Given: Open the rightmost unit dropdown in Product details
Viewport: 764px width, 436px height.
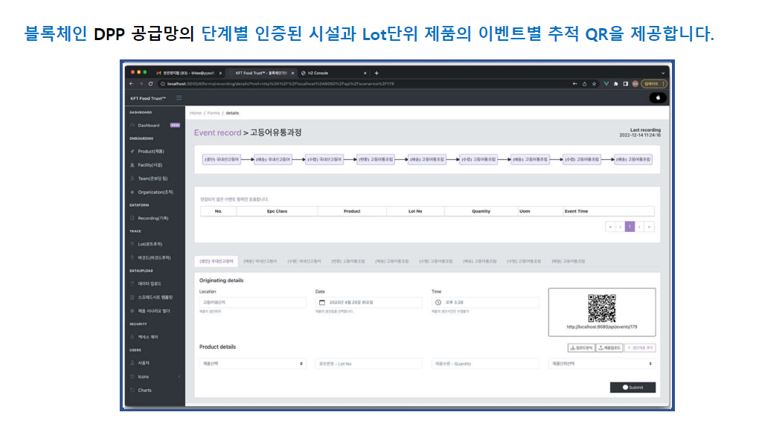Looking at the screenshot, I should click(602, 363).
